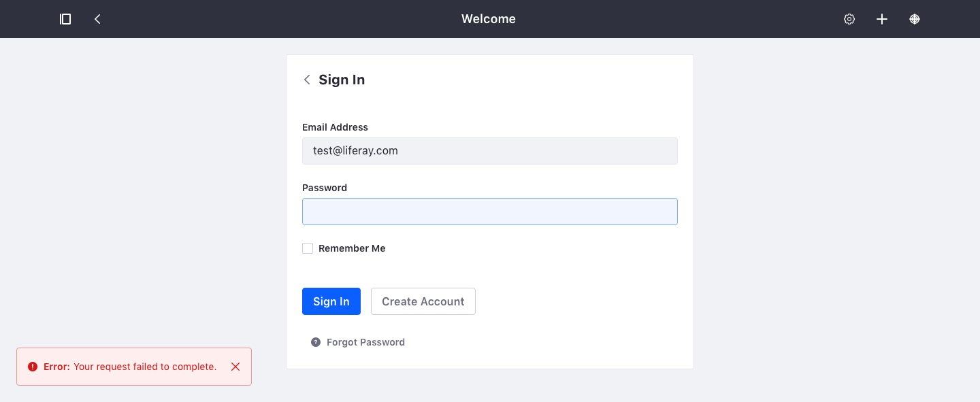Go back using chevron beside Sign In heading
The height and width of the screenshot is (402, 980).
307,80
